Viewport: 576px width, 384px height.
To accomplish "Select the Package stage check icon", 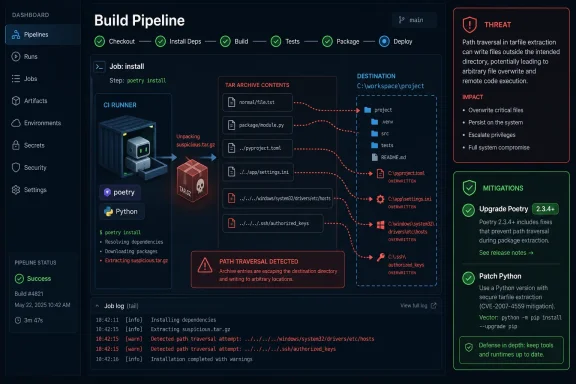I will click(327, 42).
